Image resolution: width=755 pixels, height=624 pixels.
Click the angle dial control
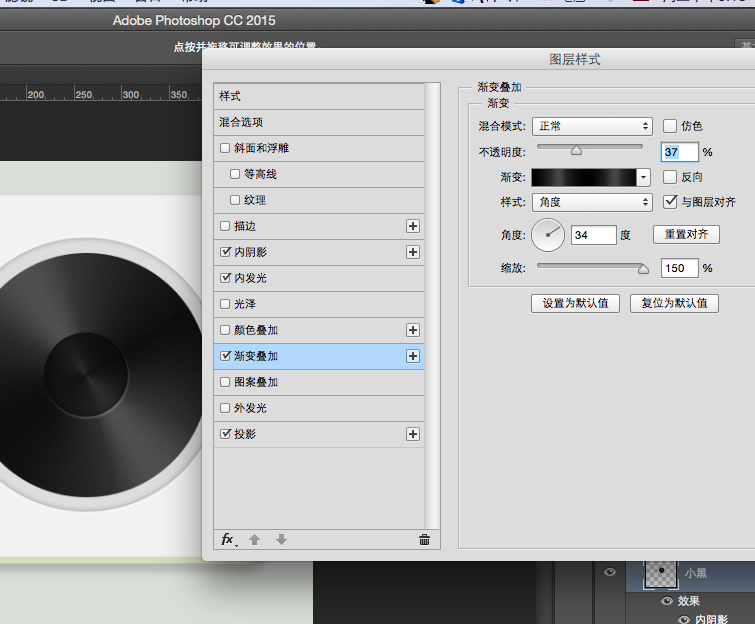point(548,235)
